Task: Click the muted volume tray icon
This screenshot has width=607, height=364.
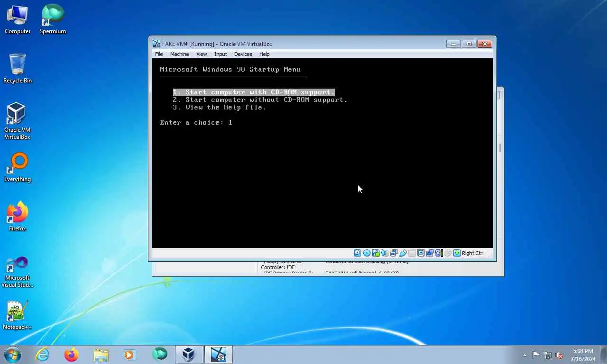Action: (560, 355)
